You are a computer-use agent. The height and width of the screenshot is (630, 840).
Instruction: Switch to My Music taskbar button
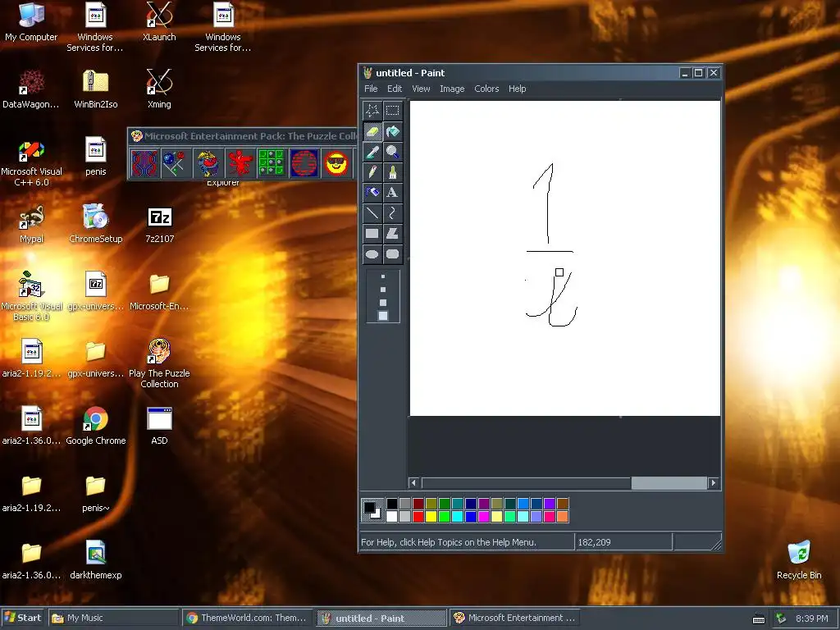coord(113,618)
